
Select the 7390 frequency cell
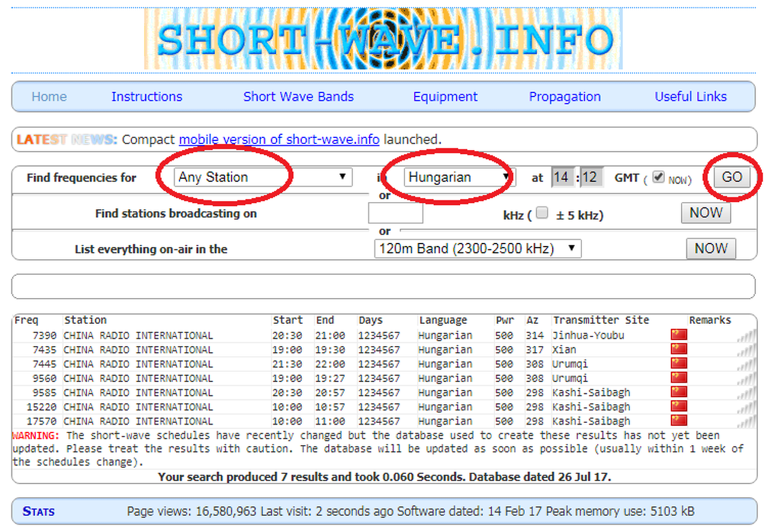click(44, 335)
